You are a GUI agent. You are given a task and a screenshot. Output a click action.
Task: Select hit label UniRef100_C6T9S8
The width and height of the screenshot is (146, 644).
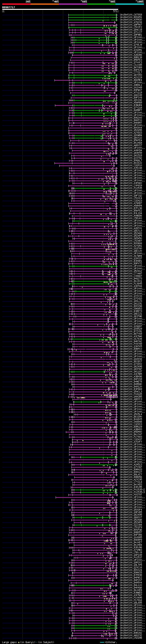pyautogui.click(x=131, y=15)
